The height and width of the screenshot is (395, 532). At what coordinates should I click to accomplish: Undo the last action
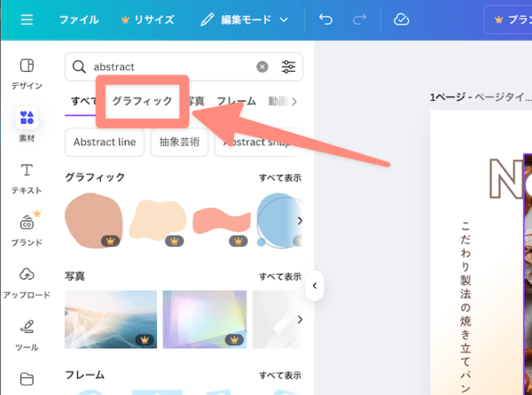point(325,19)
